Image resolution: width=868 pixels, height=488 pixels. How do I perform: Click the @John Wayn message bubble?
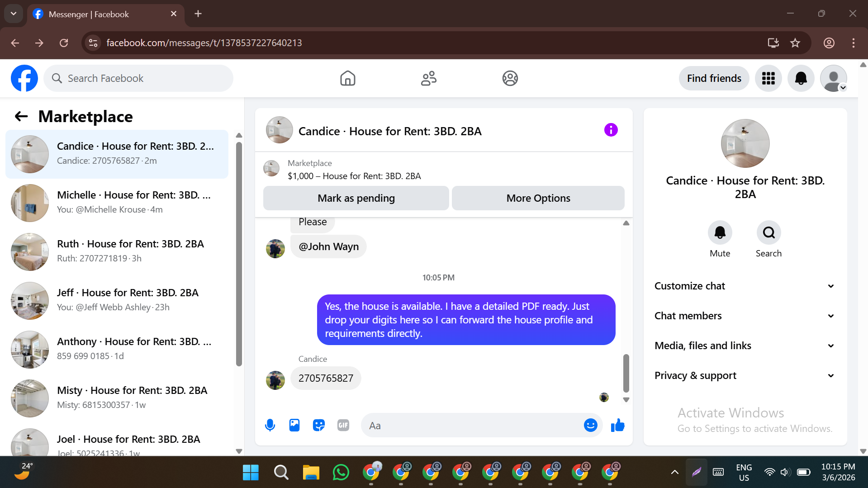tap(328, 246)
